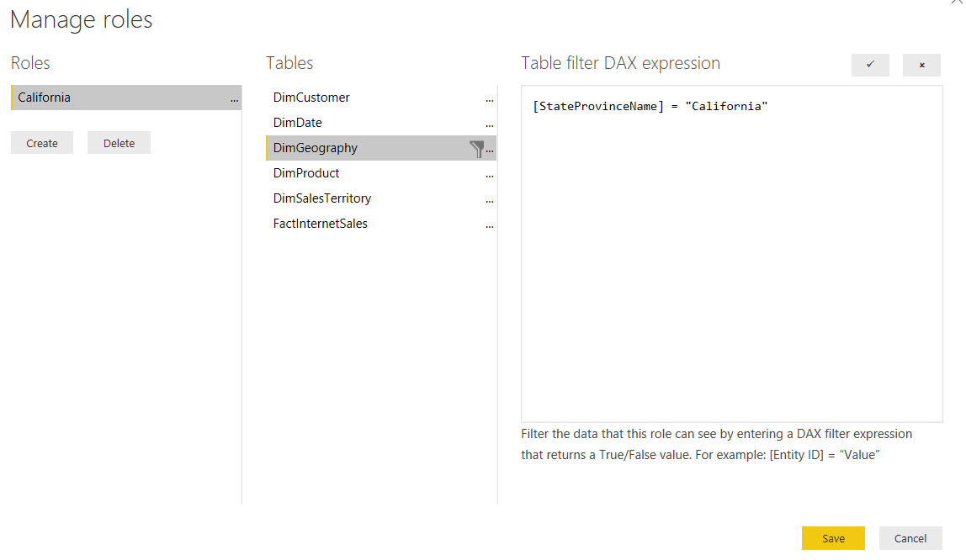Select the DimCustomer table
Viewport: 966px width, 560px height.
click(x=310, y=97)
